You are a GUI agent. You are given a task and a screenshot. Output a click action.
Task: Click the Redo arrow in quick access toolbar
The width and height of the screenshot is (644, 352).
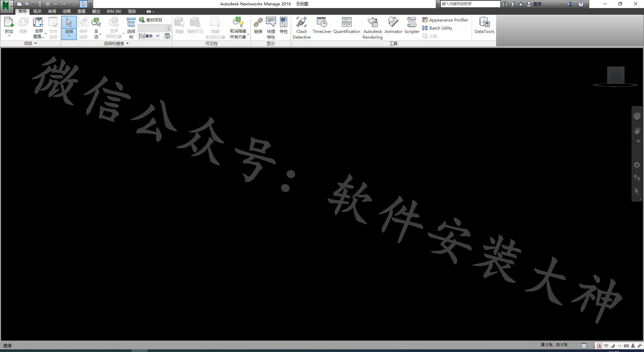[x=63, y=4]
